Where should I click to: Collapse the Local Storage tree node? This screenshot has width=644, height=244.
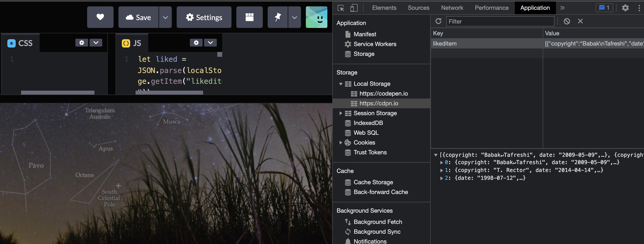(341, 84)
